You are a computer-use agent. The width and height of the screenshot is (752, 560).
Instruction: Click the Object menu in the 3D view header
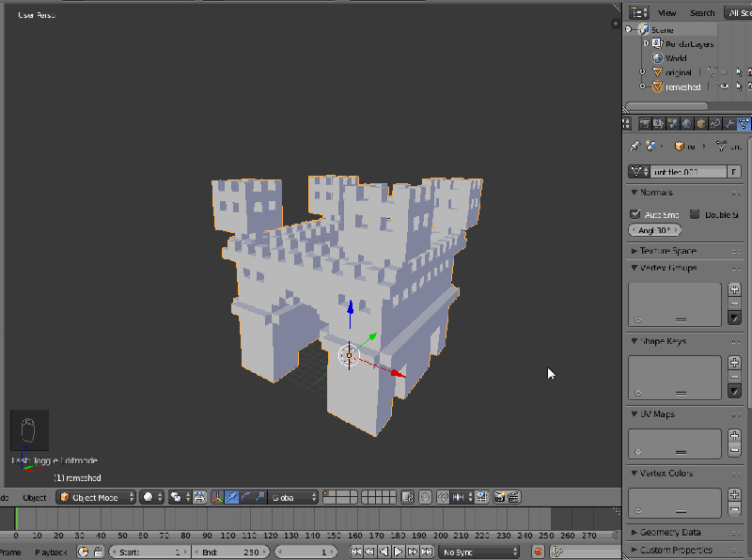pos(34,497)
